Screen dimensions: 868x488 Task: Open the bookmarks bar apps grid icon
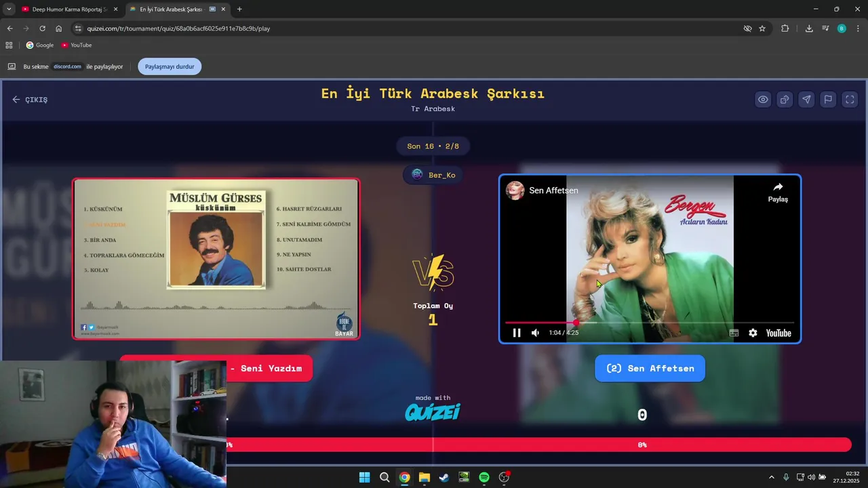9,45
